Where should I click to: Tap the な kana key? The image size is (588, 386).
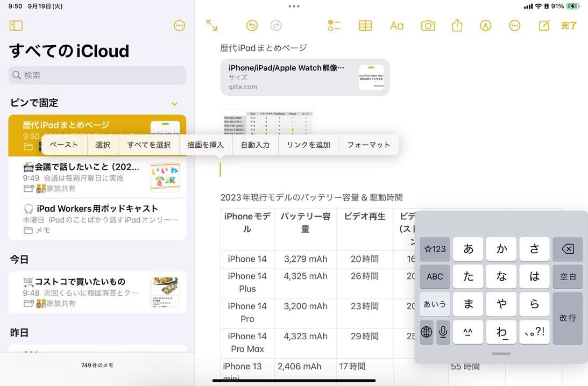[x=501, y=276]
